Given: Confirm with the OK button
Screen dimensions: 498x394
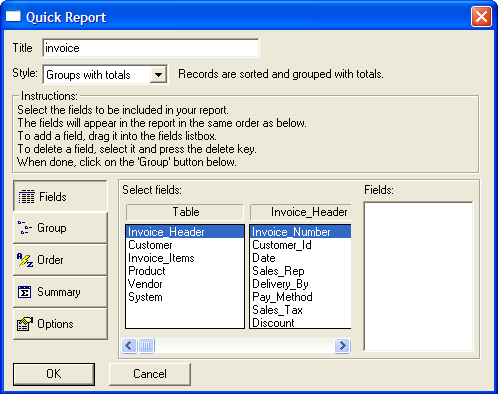Looking at the screenshot, I should 54,374.
